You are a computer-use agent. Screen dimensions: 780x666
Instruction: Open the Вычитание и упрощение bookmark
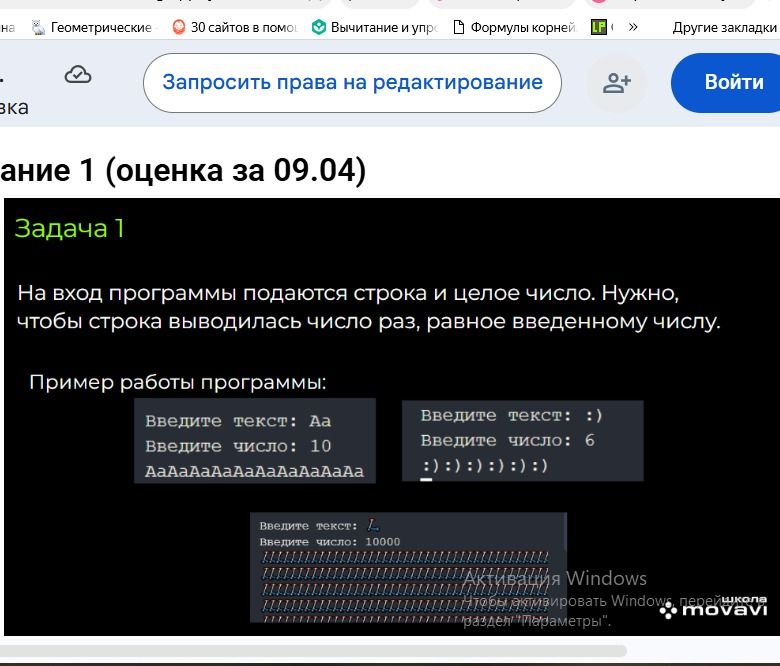[375, 27]
